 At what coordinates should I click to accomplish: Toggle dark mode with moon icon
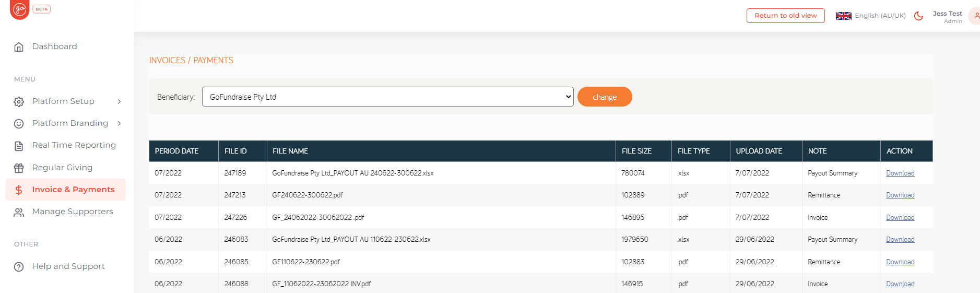click(x=919, y=16)
